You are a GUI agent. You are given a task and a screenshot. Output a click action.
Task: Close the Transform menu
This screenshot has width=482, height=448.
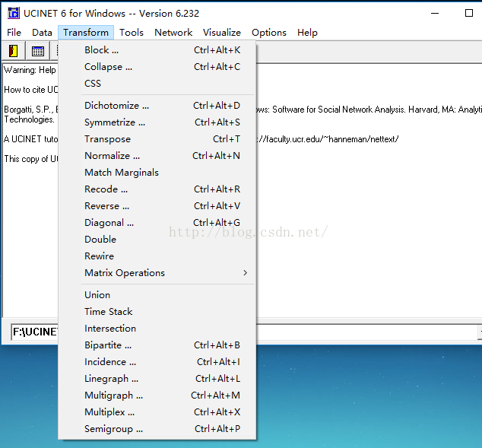(x=86, y=32)
